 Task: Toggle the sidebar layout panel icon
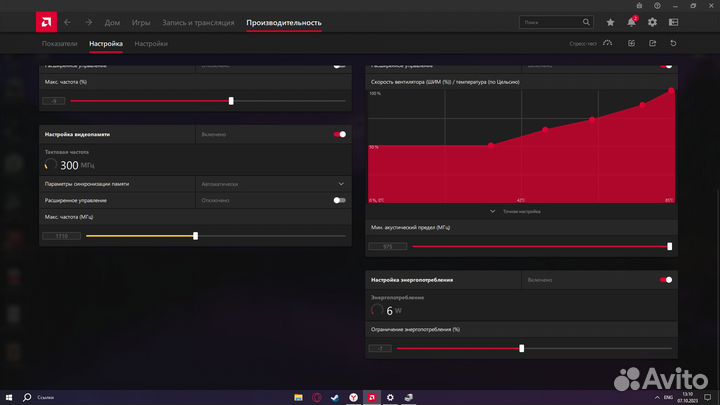(x=674, y=22)
